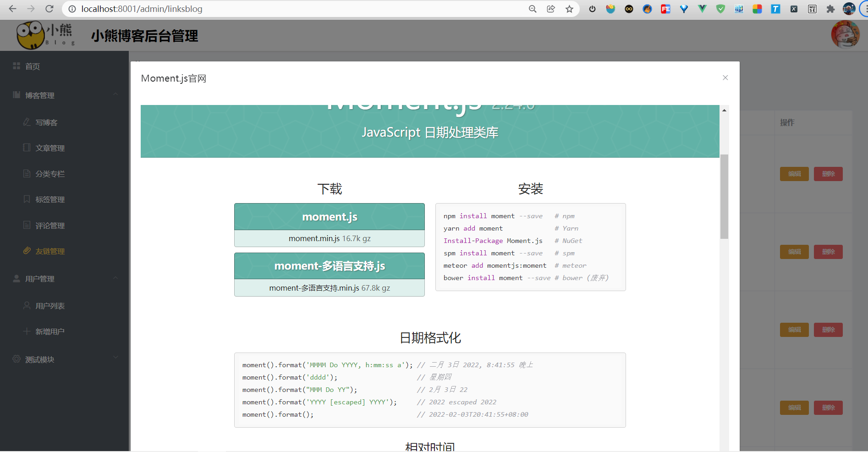The width and height of the screenshot is (868, 452).
Task: Open the 用户列表 menu item
Action: tap(64, 306)
